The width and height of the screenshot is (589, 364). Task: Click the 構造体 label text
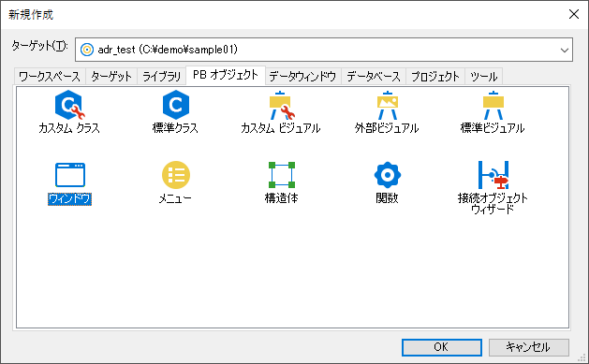[282, 198]
